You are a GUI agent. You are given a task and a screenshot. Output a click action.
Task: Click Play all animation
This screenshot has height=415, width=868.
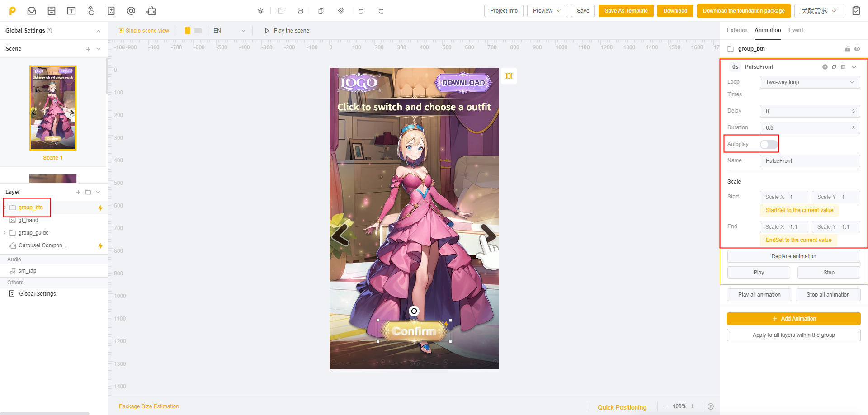click(759, 295)
